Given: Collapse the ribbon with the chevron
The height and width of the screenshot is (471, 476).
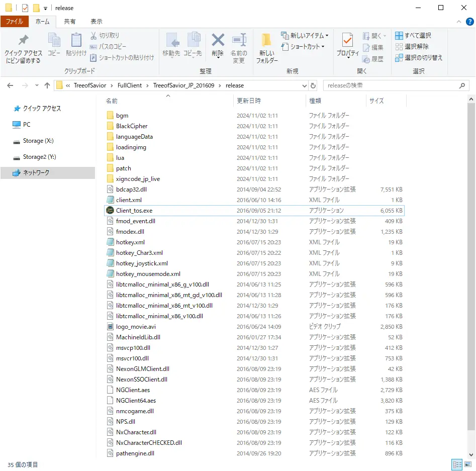Looking at the screenshot, I should [x=459, y=22].
